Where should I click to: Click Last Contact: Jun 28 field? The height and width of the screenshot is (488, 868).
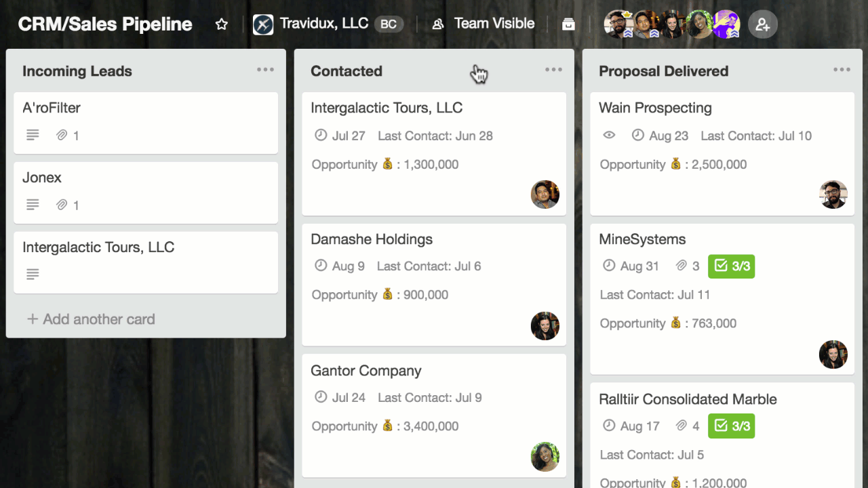[435, 136]
